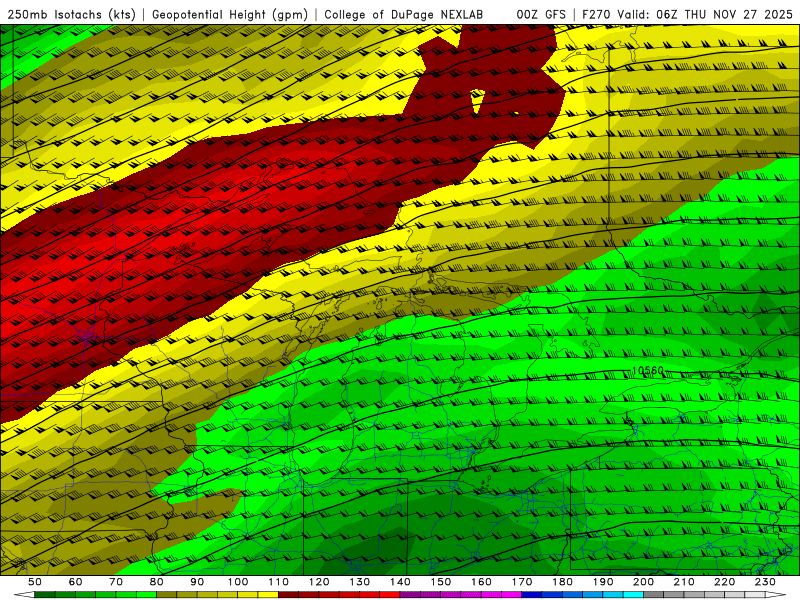Click the 100 value on the color scale

click(238, 582)
